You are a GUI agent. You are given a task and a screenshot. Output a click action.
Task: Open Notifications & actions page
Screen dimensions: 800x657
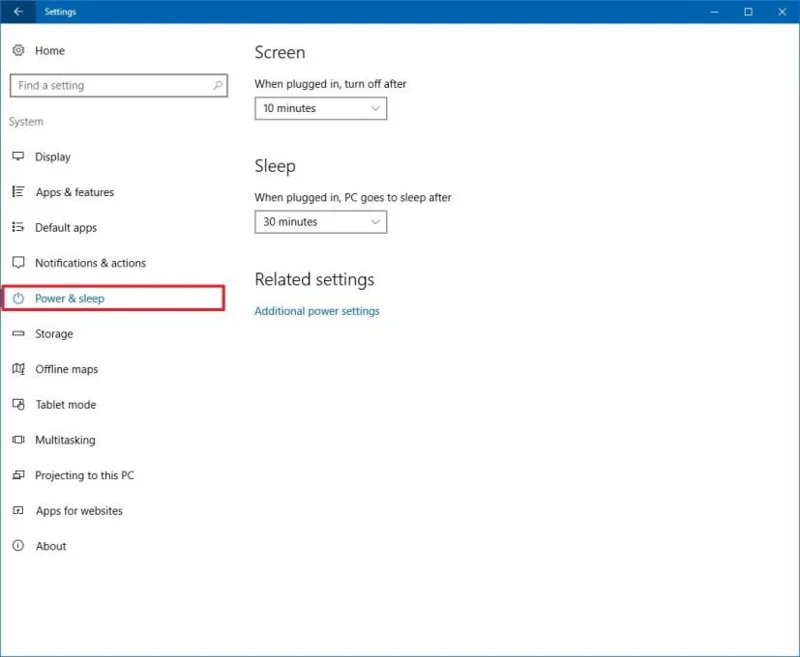tap(90, 263)
